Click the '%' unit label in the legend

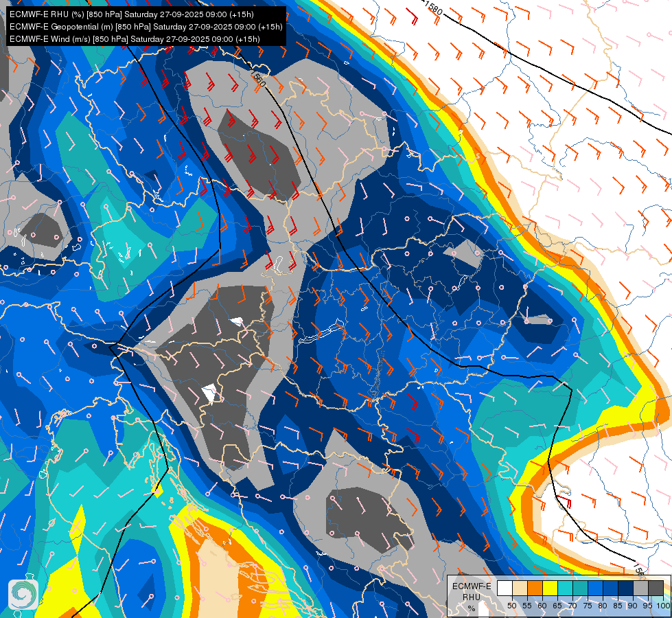pos(472,608)
